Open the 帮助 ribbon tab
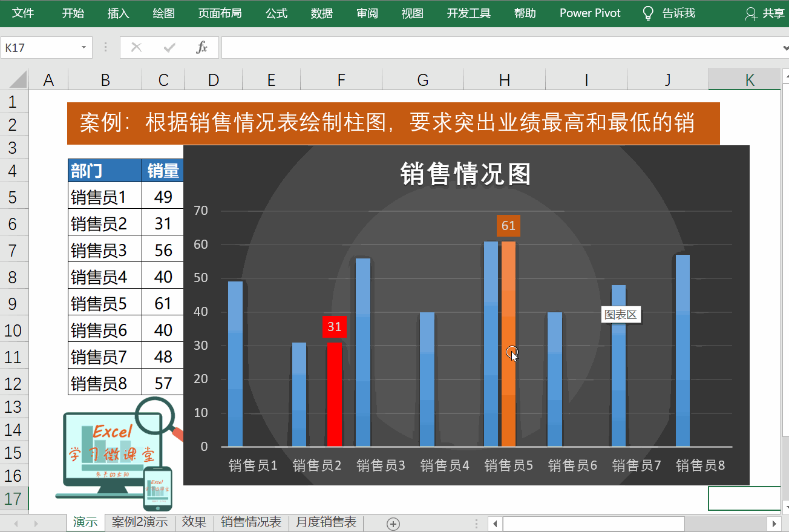This screenshot has width=789, height=532. point(525,13)
